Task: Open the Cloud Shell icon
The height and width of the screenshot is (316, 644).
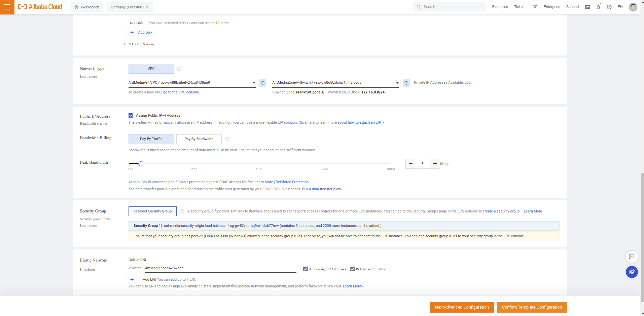Action: point(587,7)
